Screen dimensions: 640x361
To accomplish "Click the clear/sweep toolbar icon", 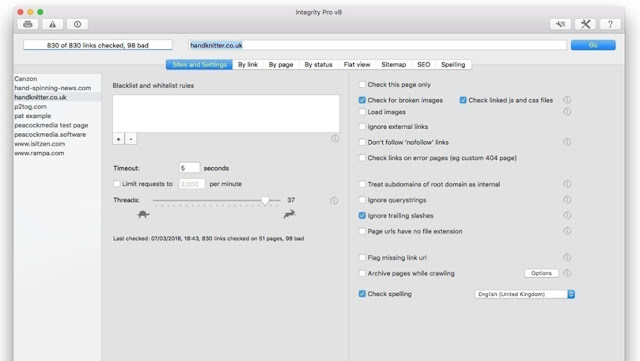I will (560, 24).
